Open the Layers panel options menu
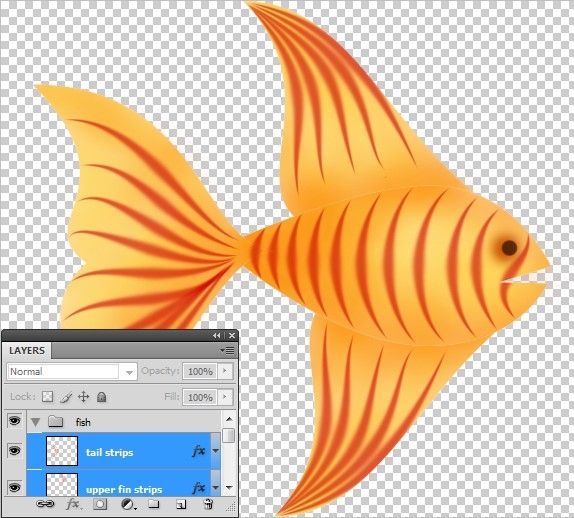Screen dimensions: 574x518 (x=227, y=351)
